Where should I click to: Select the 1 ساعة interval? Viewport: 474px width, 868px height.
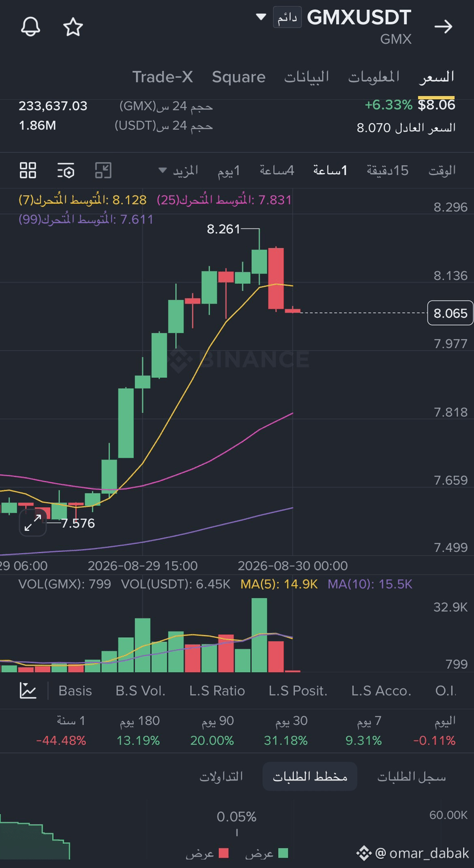(330, 170)
